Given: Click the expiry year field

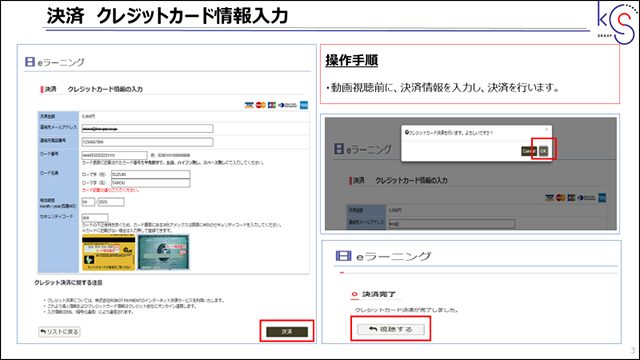Looking at the screenshot, I should [111, 202].
